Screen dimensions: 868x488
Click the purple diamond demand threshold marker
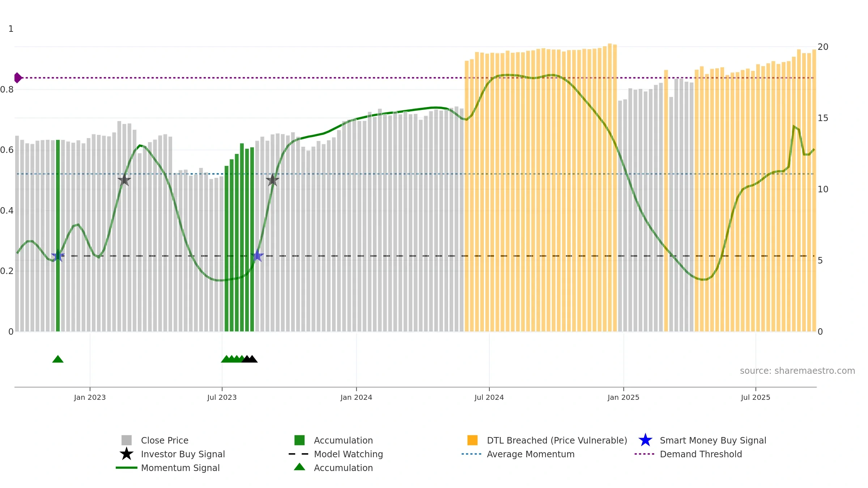[x=18, y=78]
